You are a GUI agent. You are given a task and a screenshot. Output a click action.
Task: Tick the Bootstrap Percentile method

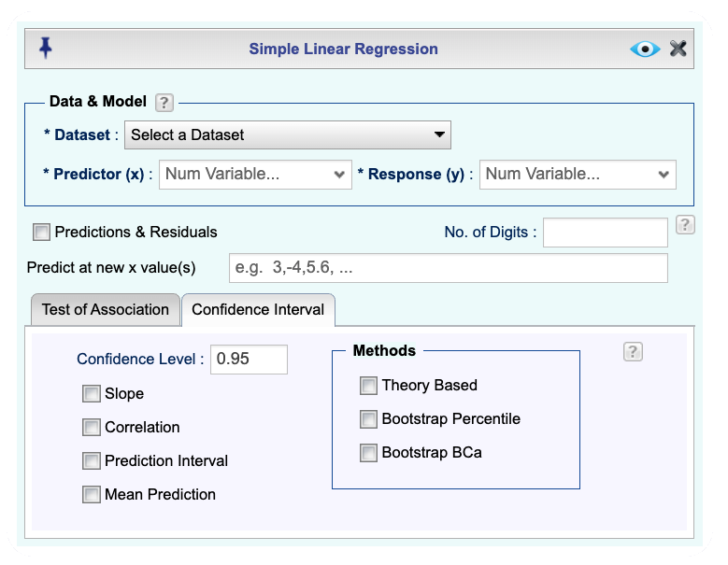368,419
